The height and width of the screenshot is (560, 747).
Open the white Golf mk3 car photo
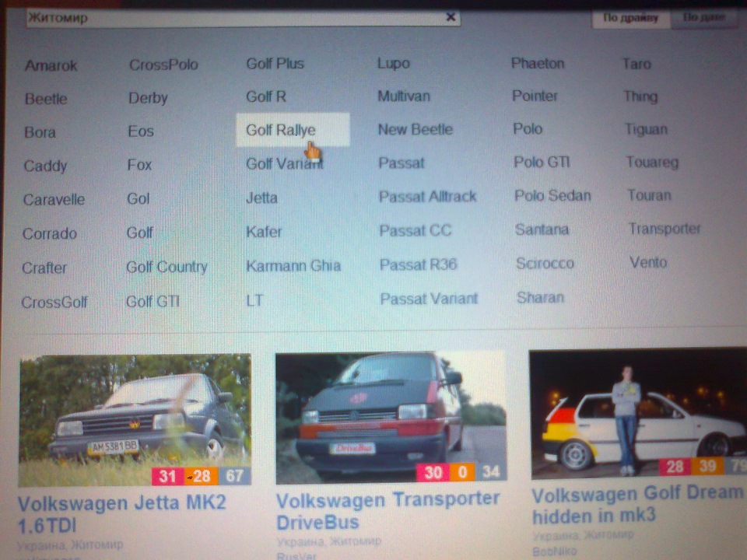coord(638,413)
